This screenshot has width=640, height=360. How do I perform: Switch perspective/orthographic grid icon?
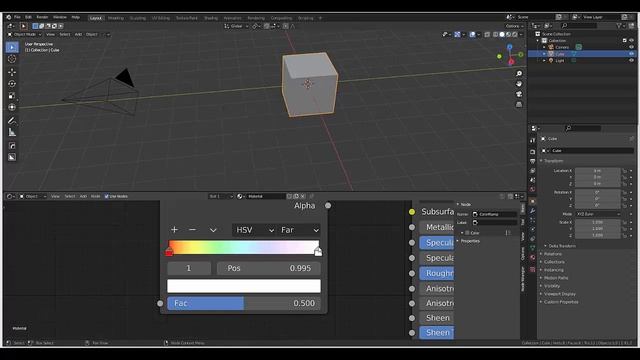coord(519,104)
